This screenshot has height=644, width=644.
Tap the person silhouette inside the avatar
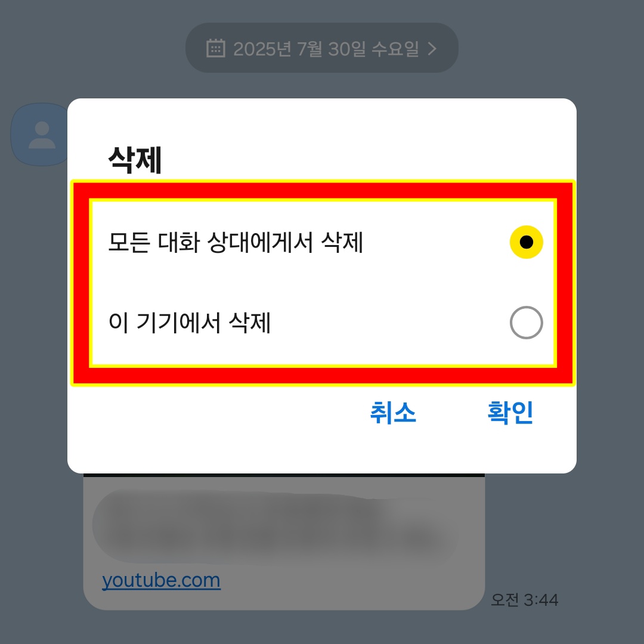pyautogui.click(x=42, y=135)
